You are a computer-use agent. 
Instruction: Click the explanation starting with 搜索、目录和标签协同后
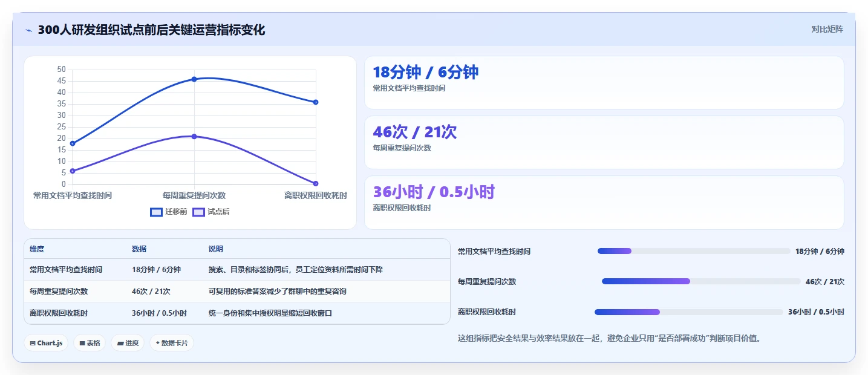296,270
